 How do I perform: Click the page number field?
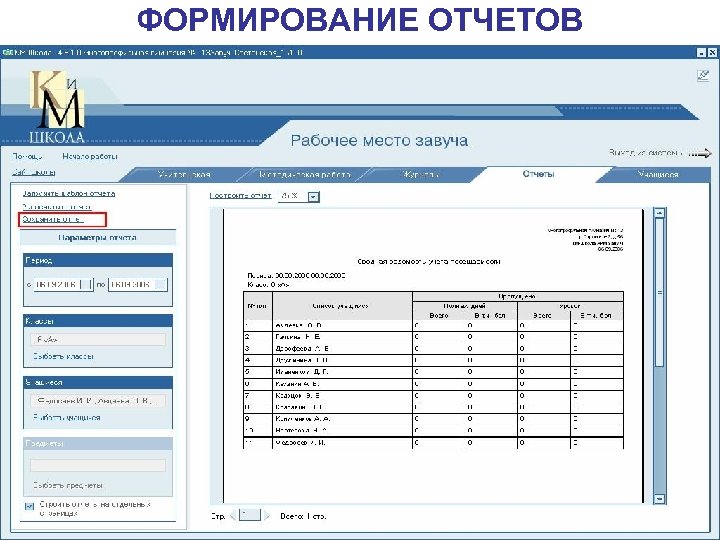tap(250, 515)
